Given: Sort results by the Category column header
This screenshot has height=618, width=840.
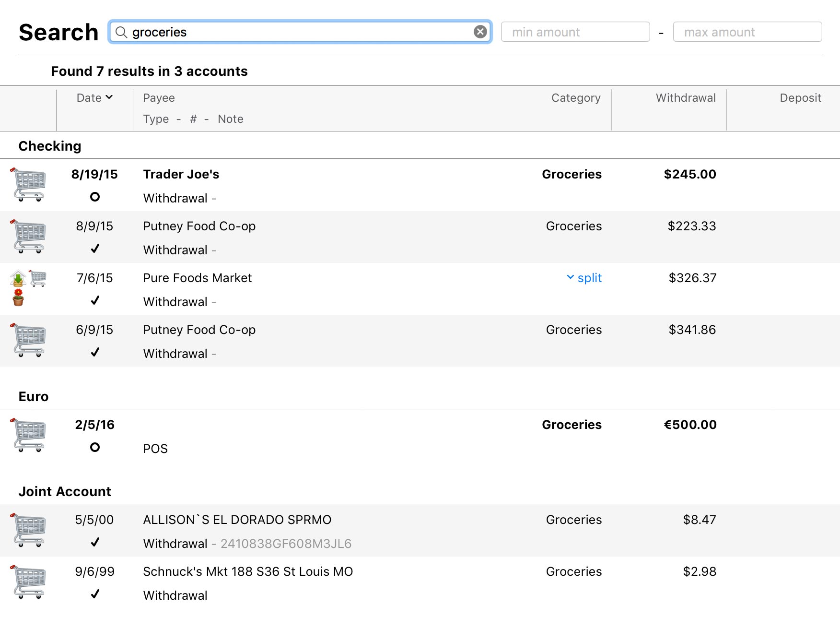Looking at the screenshot, I should pyautogui.click(x=575, y=98).
